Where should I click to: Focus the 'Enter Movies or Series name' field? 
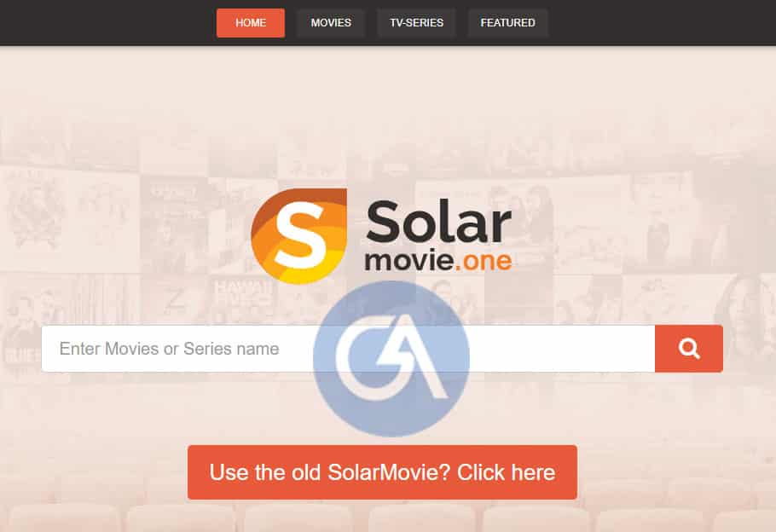(x=348, y=349)
